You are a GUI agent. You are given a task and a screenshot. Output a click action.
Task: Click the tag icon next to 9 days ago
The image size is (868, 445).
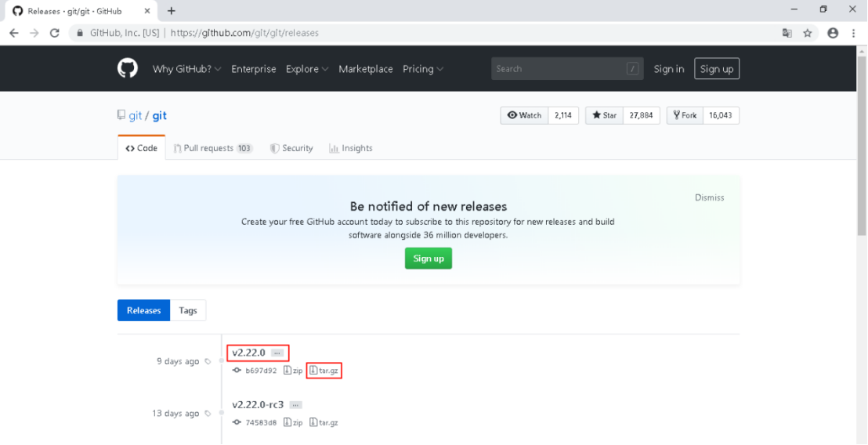[208, 361]
